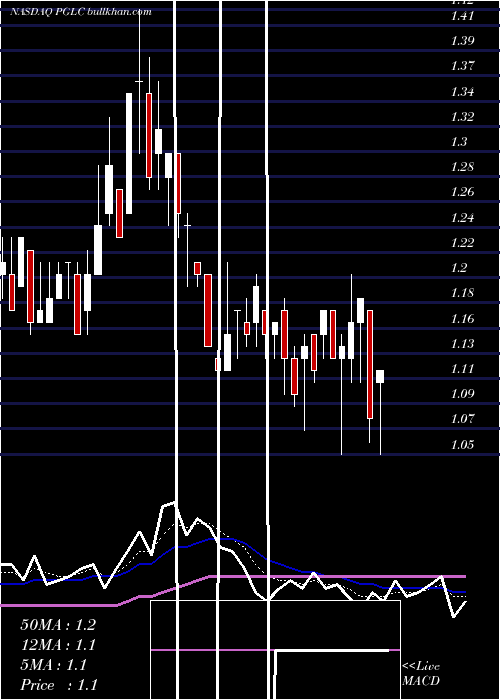Click the 1.3 price axis label
Image resolution: width=500 pixels, height=700 pixels.
(x=459, y=142)
